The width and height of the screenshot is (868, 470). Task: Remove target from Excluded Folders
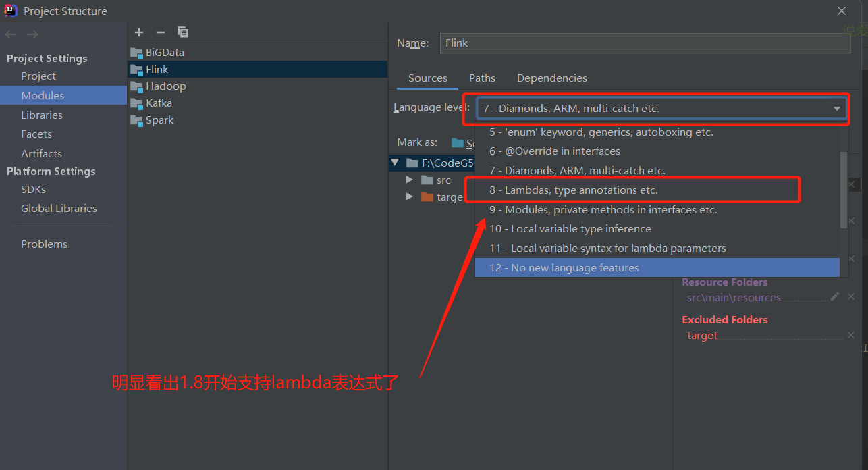point(851,335)
